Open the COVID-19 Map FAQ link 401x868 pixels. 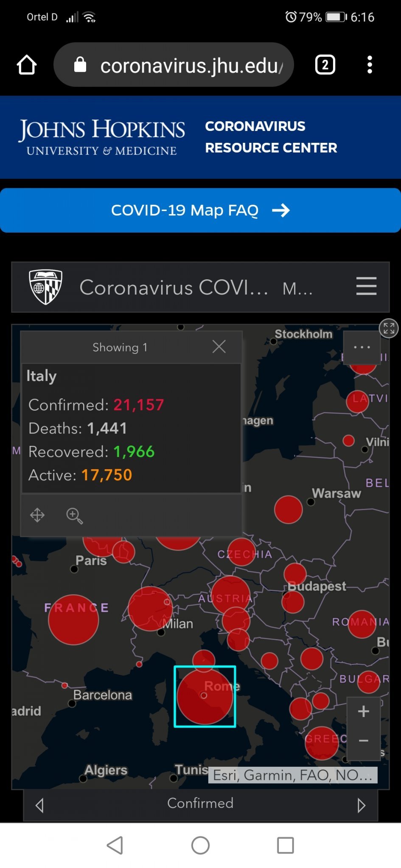200,210
